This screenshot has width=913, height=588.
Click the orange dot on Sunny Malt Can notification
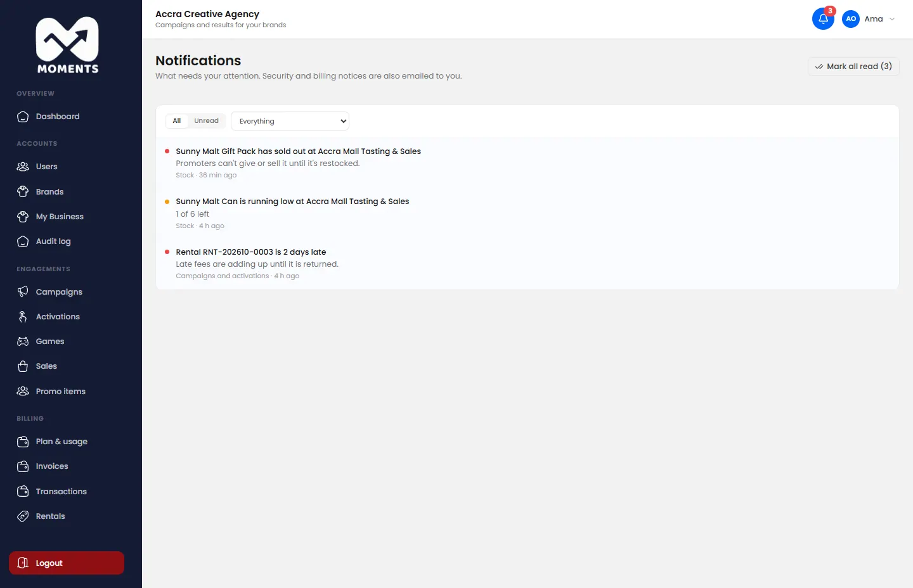pyautogui.click(x=167, y=201)
